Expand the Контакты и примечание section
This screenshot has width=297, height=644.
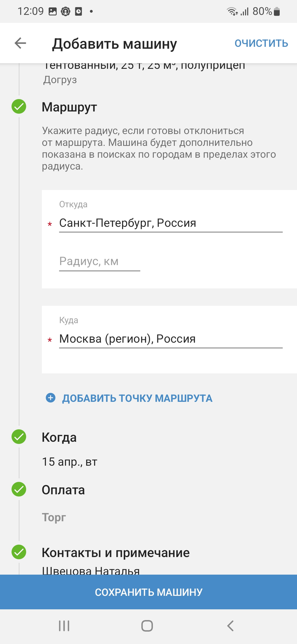(x=116, y=553)
